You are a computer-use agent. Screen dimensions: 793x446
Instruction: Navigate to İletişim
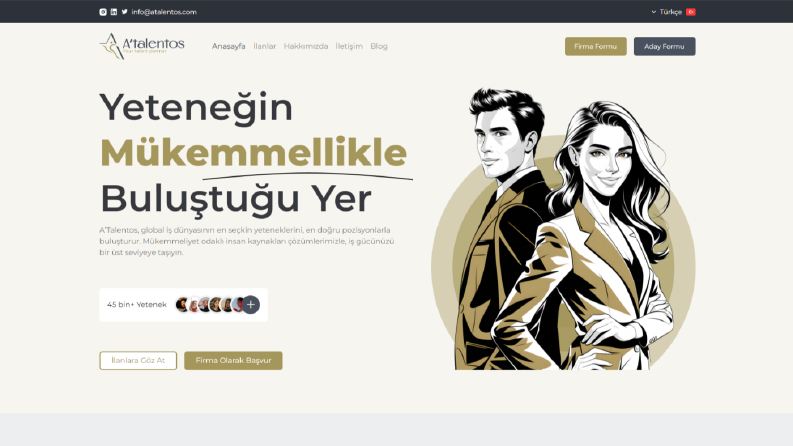click(349, 46)
